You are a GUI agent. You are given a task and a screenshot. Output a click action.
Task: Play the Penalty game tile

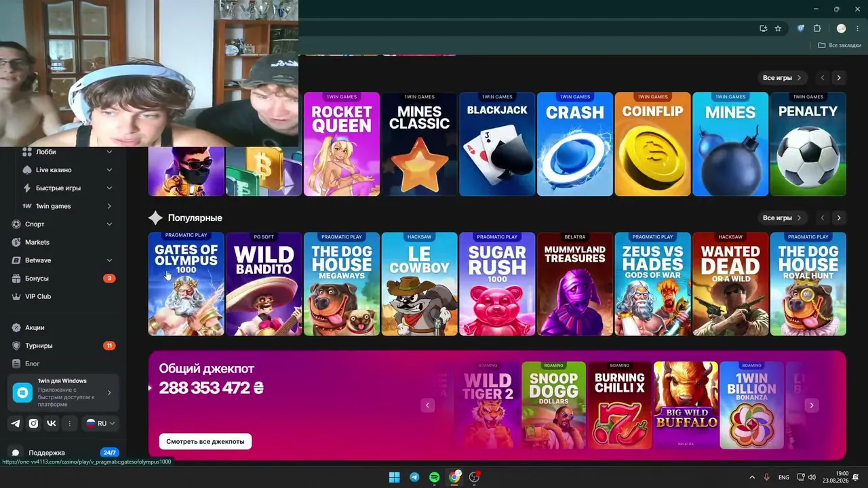click(x=808, y=144)
